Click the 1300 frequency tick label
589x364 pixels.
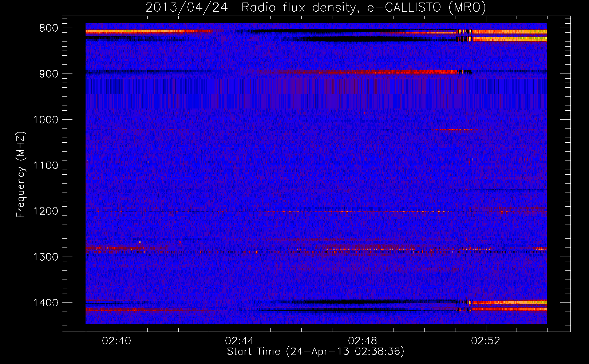click(46, 257)
